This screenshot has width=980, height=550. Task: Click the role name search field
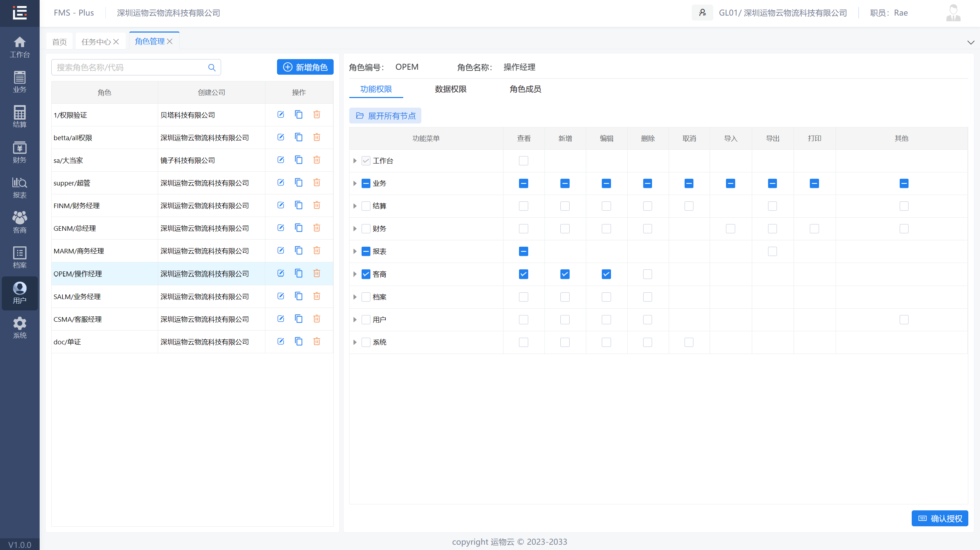[x=129, y=67]
